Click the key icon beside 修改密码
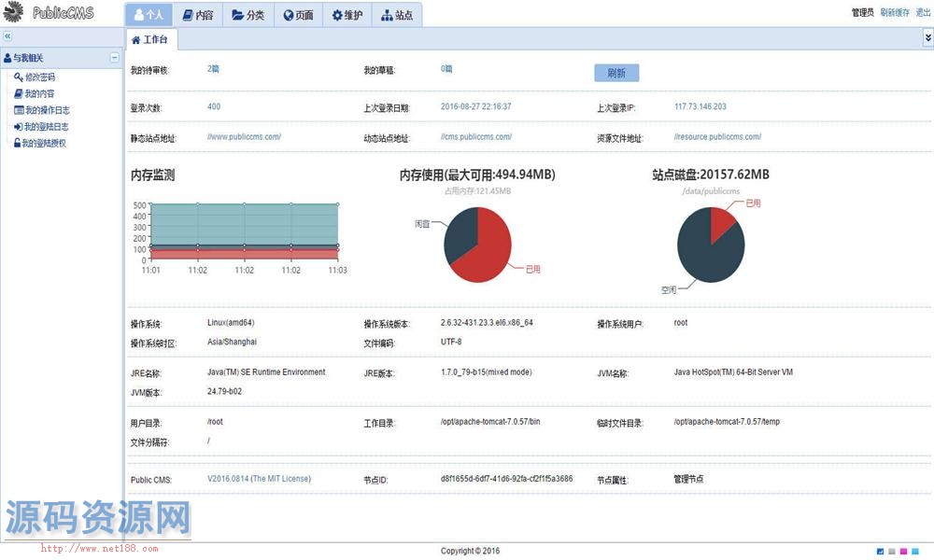This screenshot has height=560, width=934. (x=18, y=77)
